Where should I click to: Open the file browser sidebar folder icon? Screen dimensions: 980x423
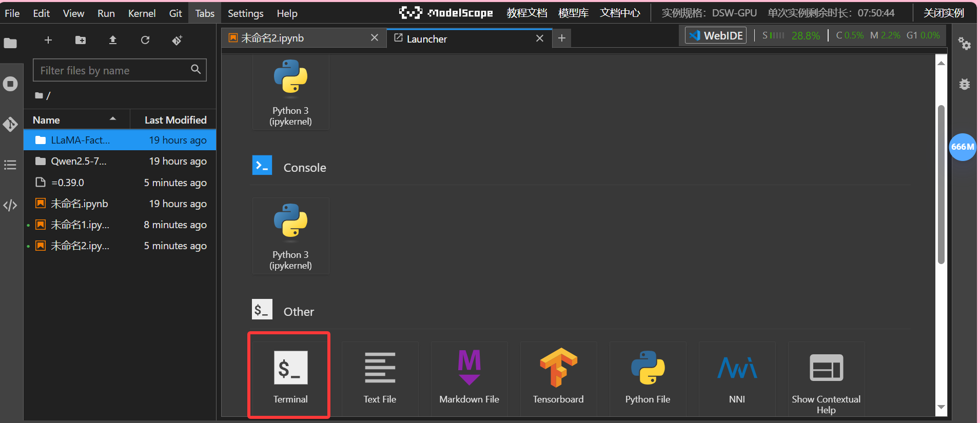point(10,44)
